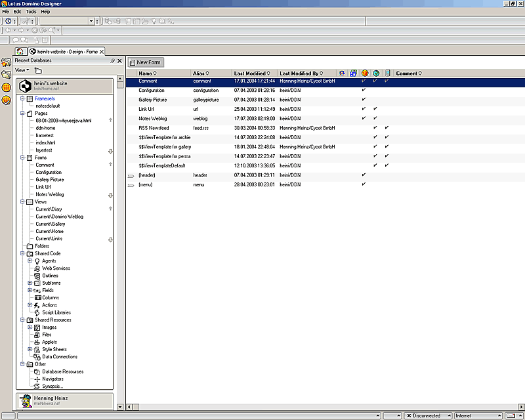Image resolution: width=525 pixels, height=420 pixels.
Task: Collapse the Views tree node
Action: 22,201
